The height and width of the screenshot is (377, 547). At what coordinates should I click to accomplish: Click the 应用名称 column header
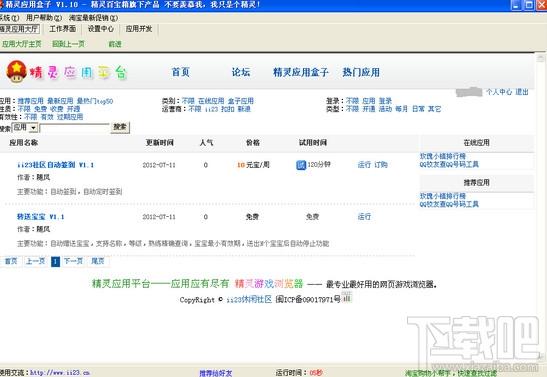[x=23, y=143]
